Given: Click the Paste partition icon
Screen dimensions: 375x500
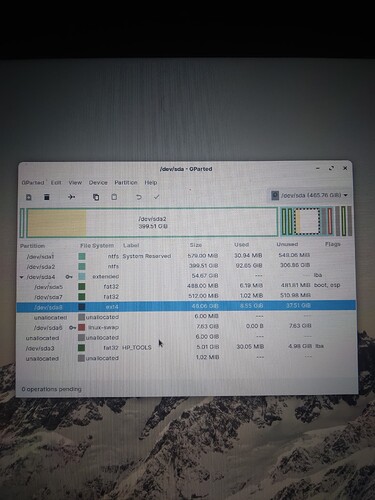Looking at the screenshot, I should [x=114, y=197].
